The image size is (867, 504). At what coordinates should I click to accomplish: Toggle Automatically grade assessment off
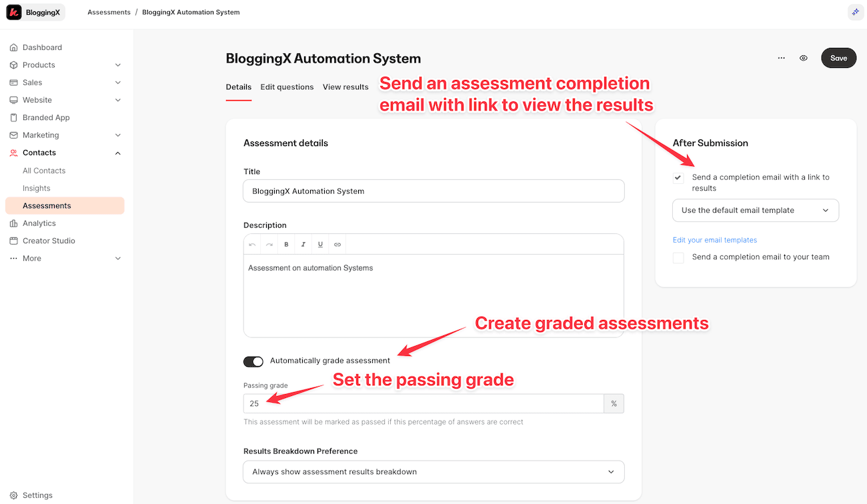tap(253, 361)
